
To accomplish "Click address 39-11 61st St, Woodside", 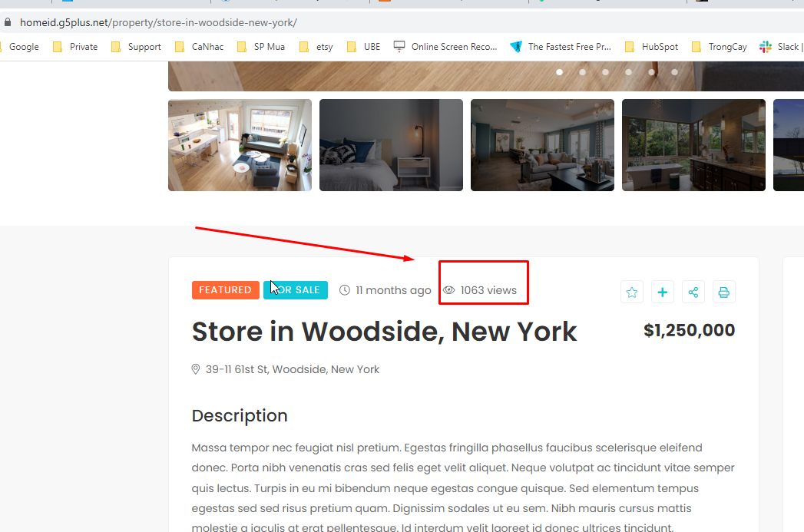I will (293, 369).
